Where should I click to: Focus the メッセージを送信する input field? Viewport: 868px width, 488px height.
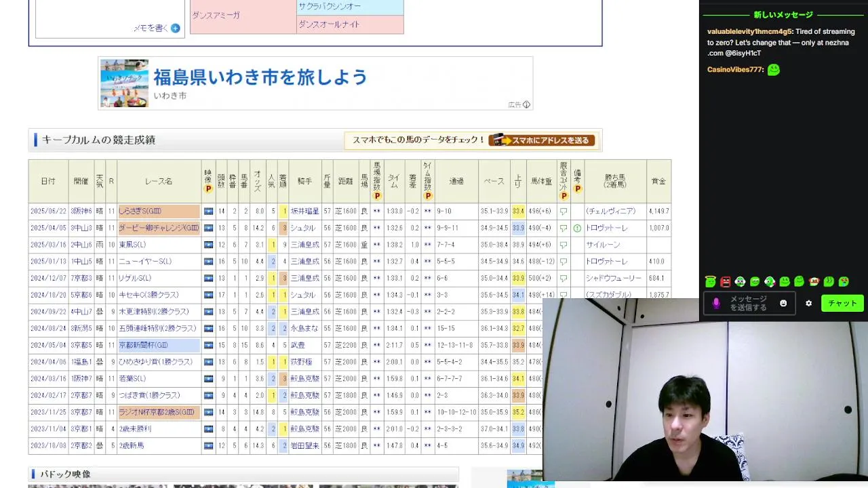coord(748,303)
